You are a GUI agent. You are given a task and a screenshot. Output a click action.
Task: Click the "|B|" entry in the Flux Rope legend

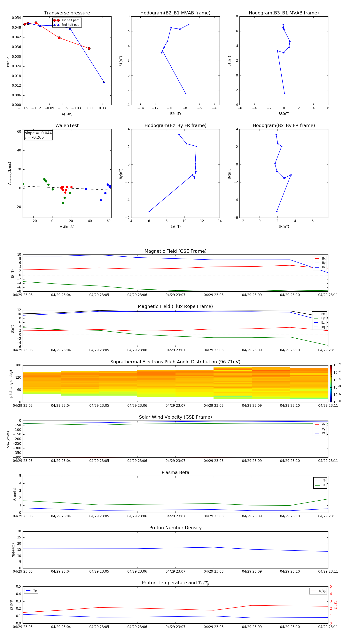click(320, 327)
